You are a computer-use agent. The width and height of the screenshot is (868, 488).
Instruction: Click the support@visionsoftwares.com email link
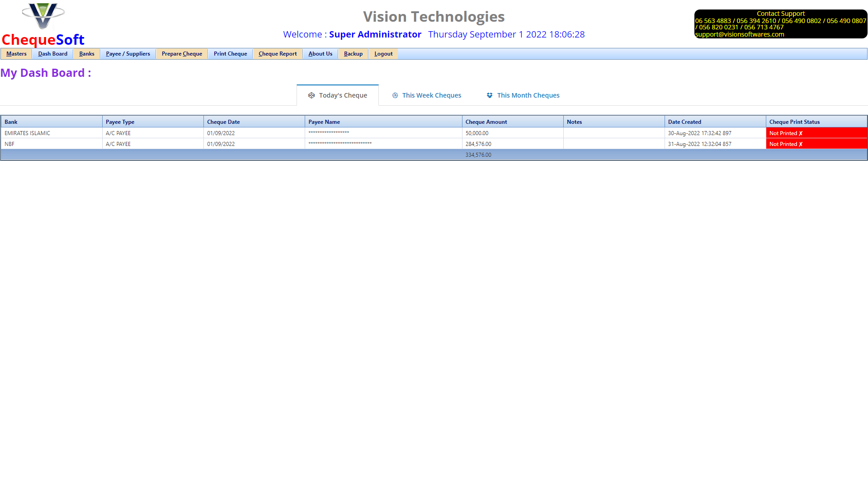(x=740, y=34)
